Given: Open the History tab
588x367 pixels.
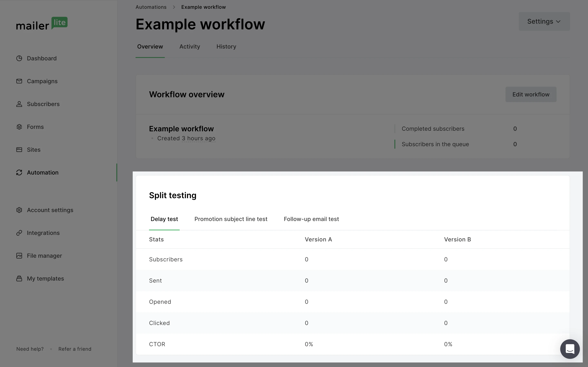Looking at the screenshot, I should pos(226,47).
